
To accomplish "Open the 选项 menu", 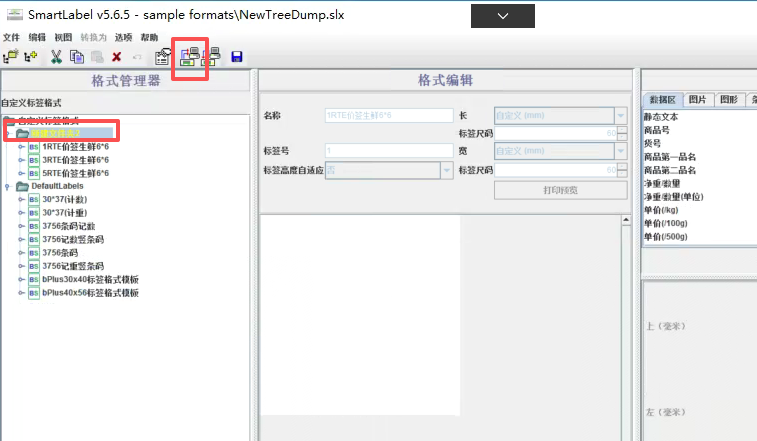I will [124, 37].
